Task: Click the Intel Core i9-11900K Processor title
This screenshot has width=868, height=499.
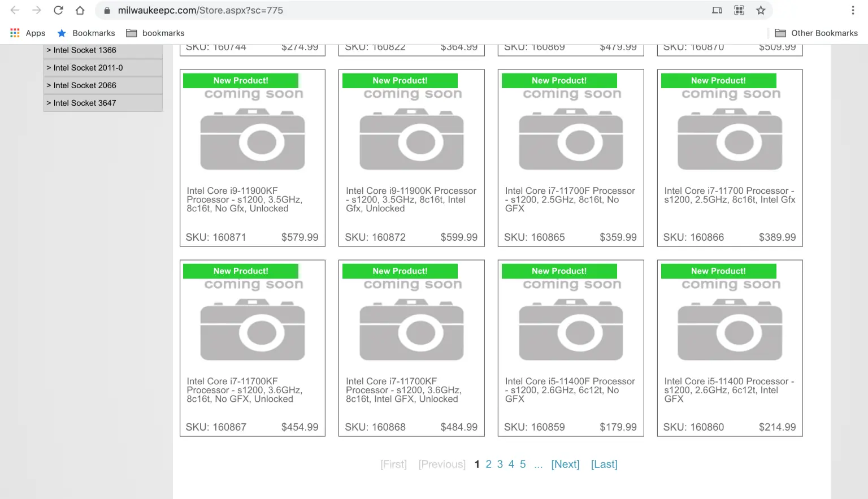Action: click(x=411, y=199)
